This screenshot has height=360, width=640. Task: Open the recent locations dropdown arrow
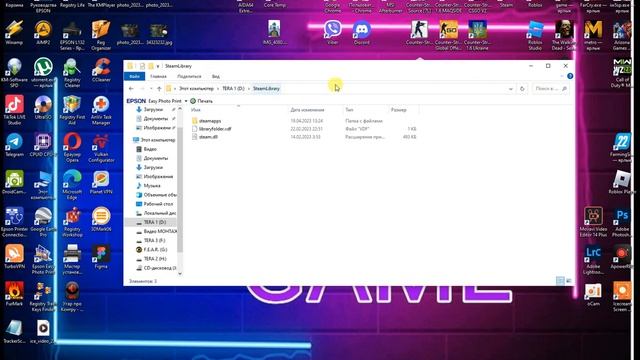(x=151, y=89)
